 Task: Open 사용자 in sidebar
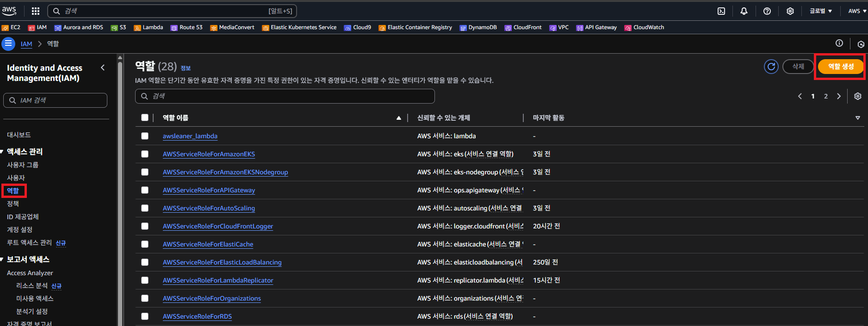(16, 178)
